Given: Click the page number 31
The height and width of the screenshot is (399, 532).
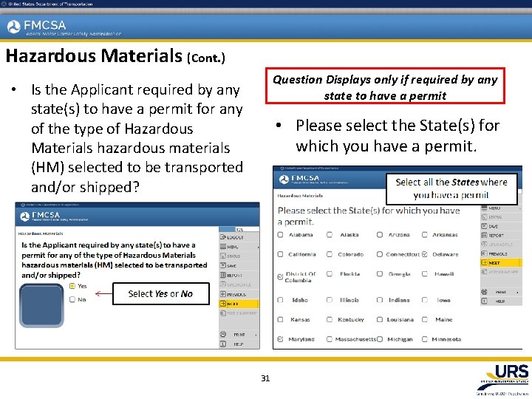Looking at the screenshot, I should pyautogui.click(x=265, y=378).
